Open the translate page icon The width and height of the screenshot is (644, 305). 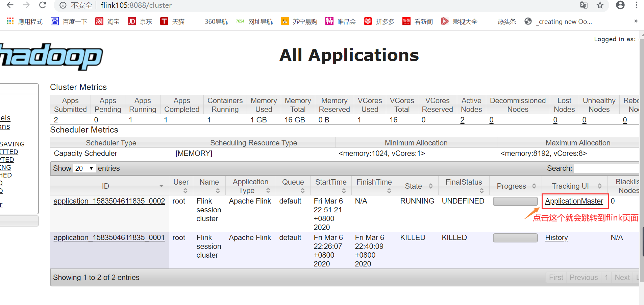(x=584, y=5)
